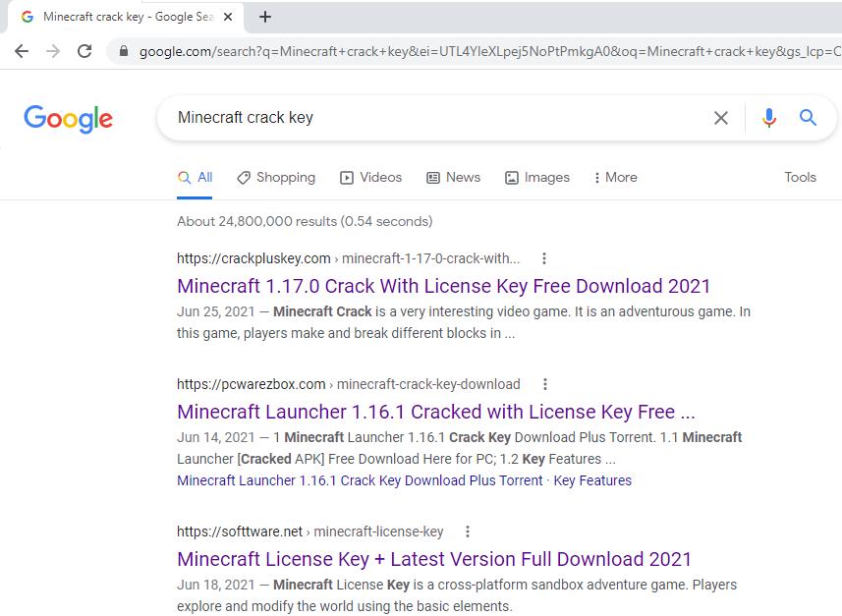Open Minecraft 1.17.0 Crack With License Key link

[x=443, y=286]
